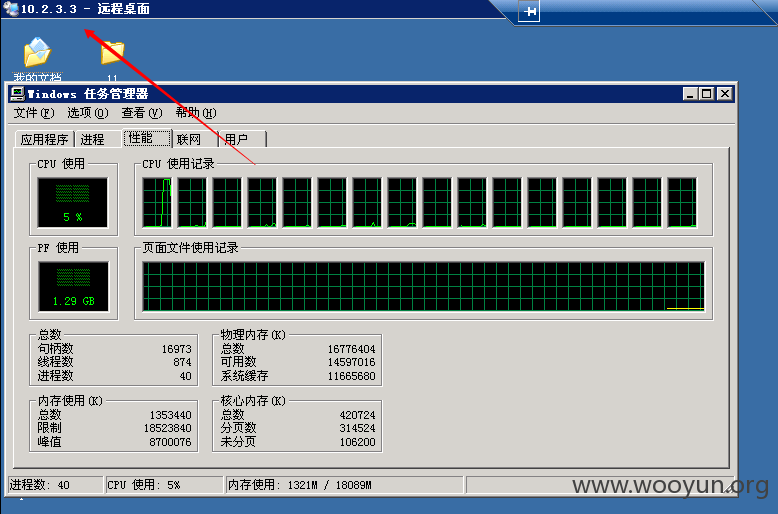Click the last CPU history graph
This screenshot has height=514, width=778.
tap(682, 203)
